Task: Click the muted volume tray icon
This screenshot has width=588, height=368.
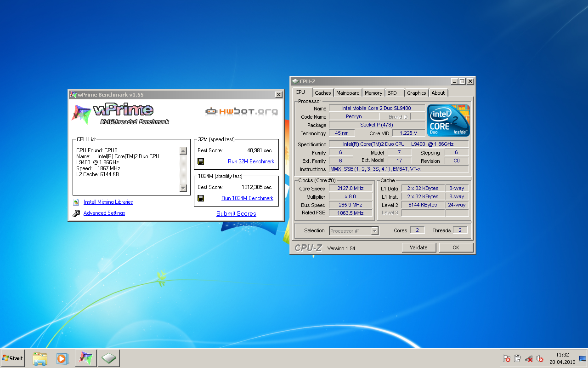Action: tap(540, 358)
